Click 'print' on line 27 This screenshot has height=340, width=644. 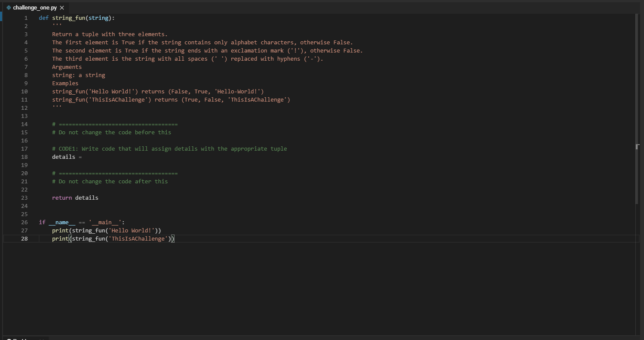pos(60,231)
